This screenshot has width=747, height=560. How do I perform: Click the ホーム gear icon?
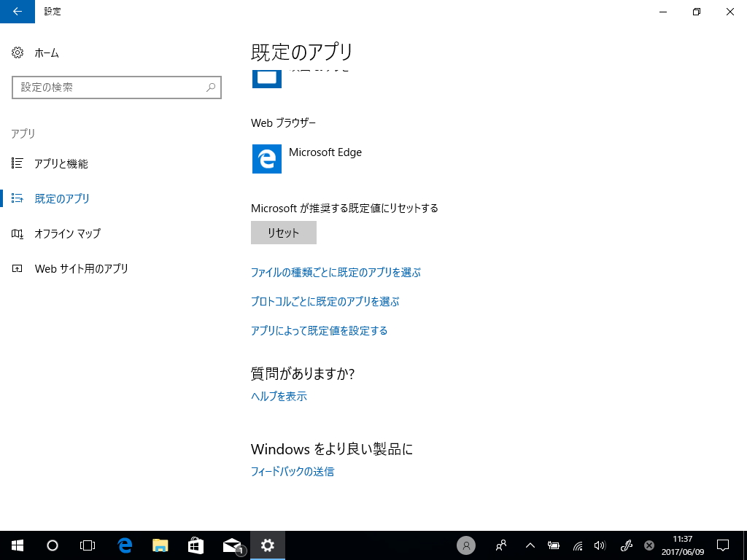tap(18, 52)
